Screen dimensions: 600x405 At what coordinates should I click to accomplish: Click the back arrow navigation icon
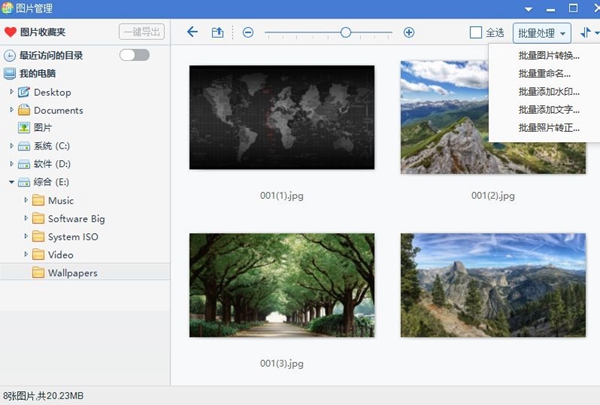tap(193, 33)
